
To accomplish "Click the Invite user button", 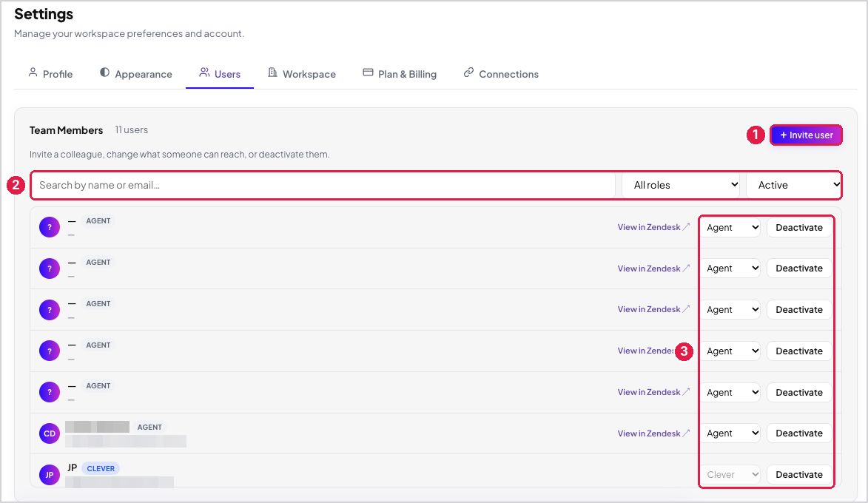I will tap(806, 135).
